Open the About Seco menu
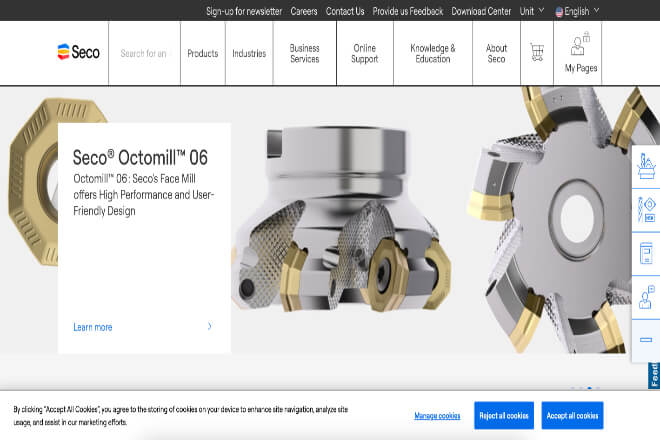Image resolution: width=660 pixels, height=440 pixels. [x=496, y=53]
